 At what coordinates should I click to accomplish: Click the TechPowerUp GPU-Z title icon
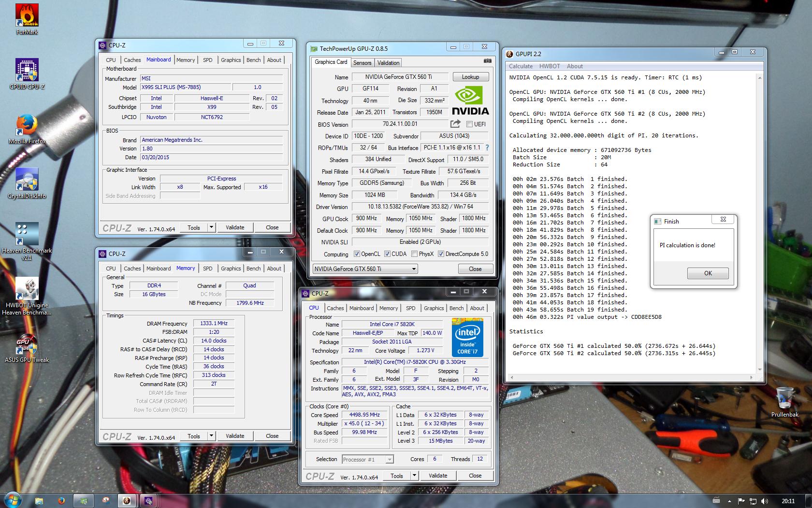coord(314,48)
